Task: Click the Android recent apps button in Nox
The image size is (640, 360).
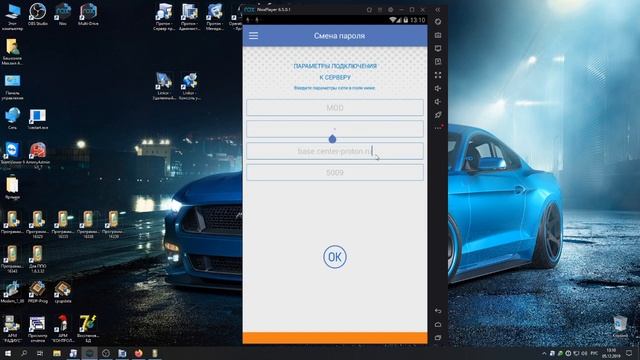Action: coord(438,338)
